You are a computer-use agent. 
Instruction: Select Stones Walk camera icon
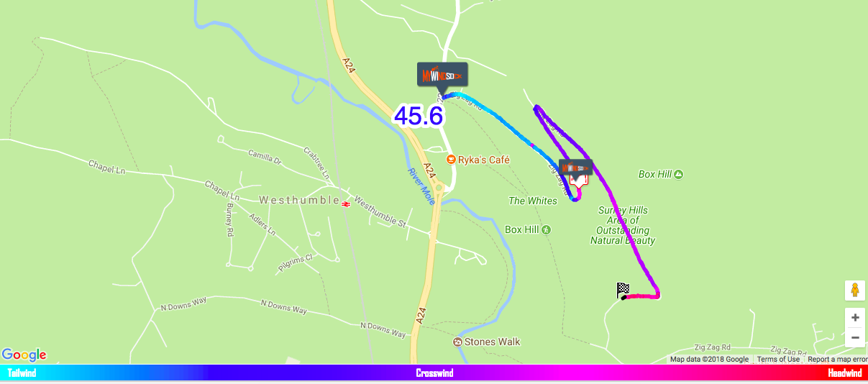457,342
